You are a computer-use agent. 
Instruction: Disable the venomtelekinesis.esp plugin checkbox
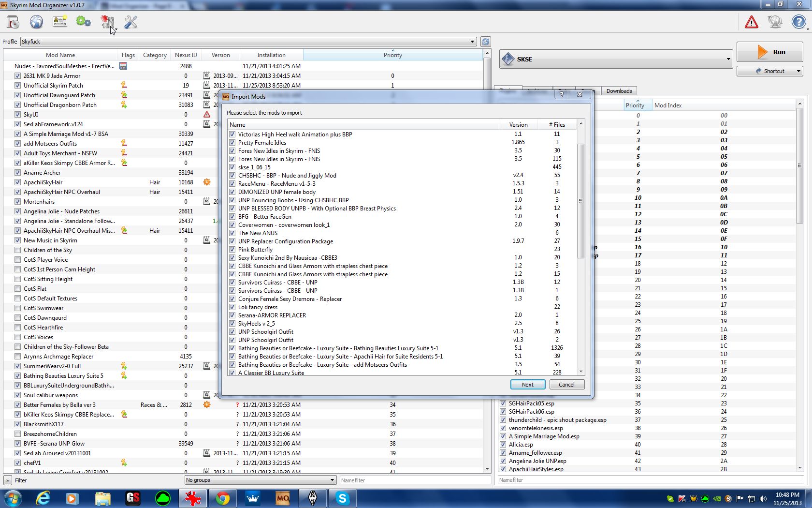pyautogui.click(x=503, y=428)
